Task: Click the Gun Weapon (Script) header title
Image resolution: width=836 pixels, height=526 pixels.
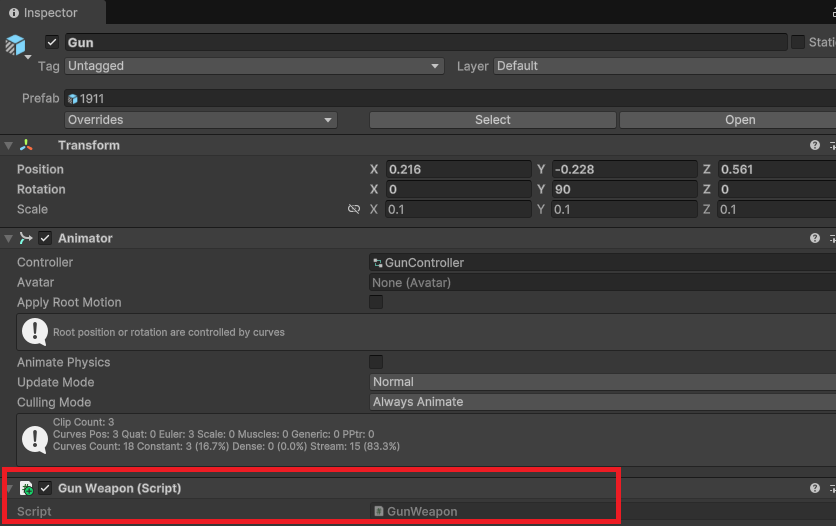Action: click(x=119, y=488)
